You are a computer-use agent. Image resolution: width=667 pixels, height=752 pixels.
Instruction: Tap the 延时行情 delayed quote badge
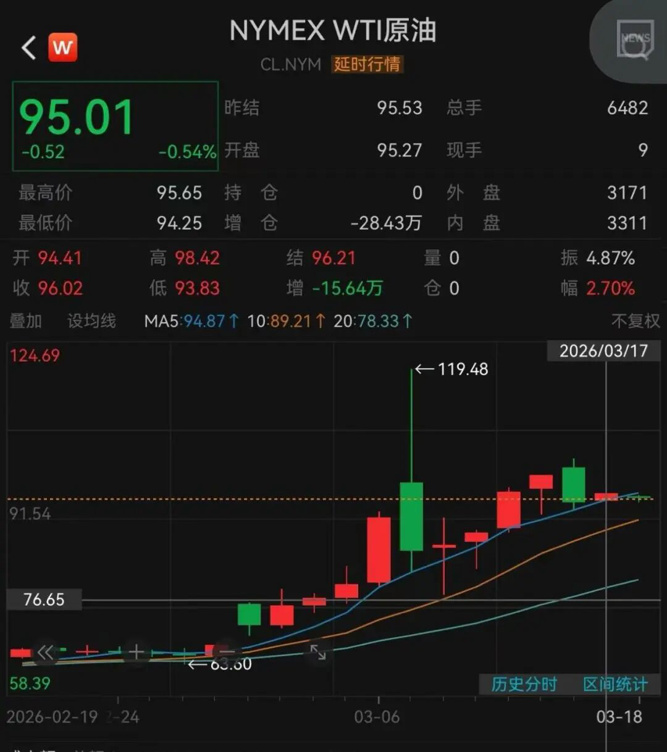[368, 64]
